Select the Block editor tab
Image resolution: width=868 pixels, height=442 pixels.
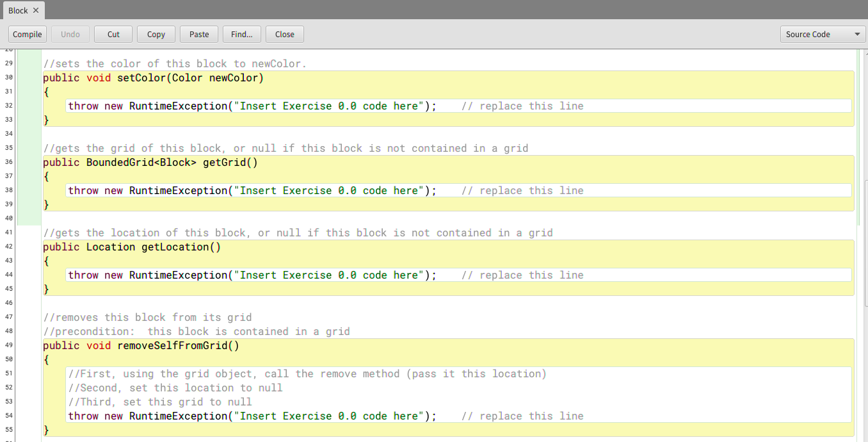18,10
